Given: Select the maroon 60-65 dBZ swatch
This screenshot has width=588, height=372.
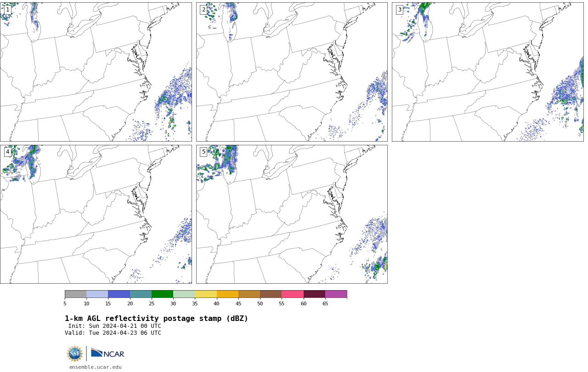Looking at the screenshot, I should tap(314, 294).
